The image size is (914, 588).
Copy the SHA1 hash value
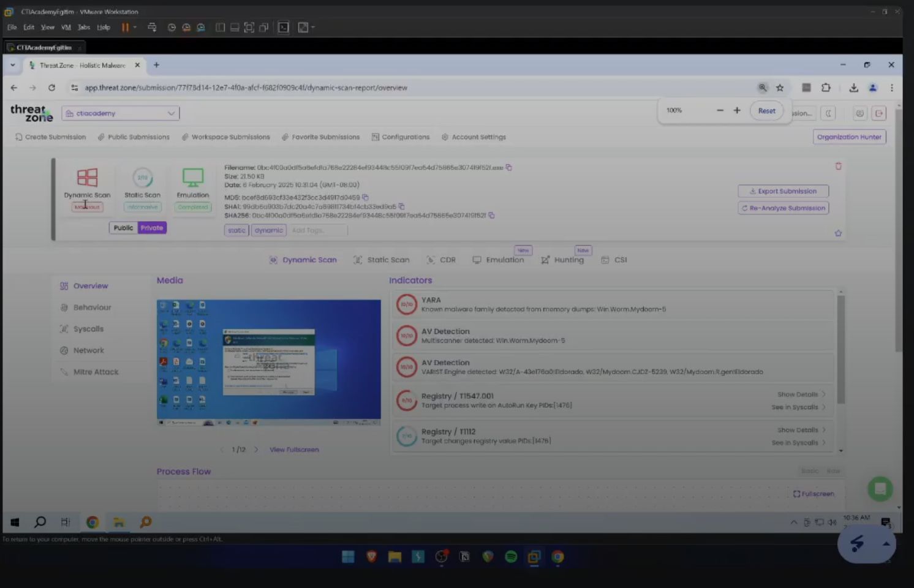(401, 206)
